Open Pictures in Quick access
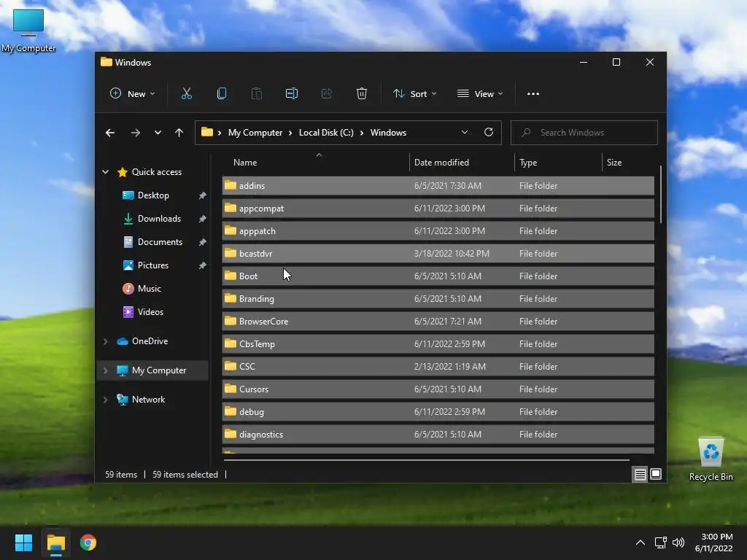The image size is (747, 560). [153, 265]
